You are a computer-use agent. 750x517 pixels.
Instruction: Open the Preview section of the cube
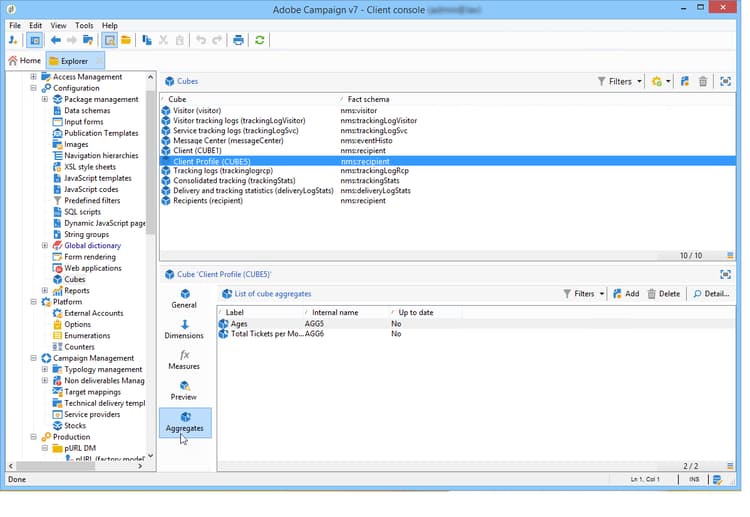184,391
